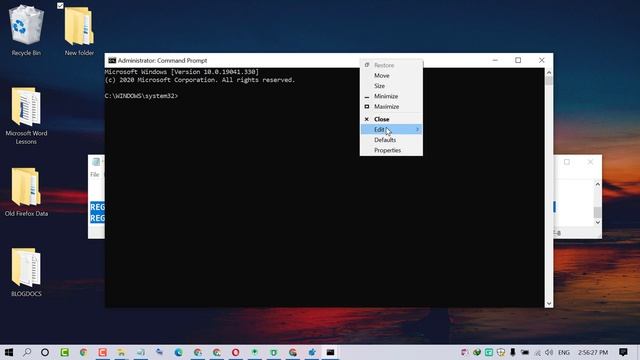The height and width of the screenshot is (360, 640).
Task: Open the Windows Start menu
Action: tap(9, 352)
